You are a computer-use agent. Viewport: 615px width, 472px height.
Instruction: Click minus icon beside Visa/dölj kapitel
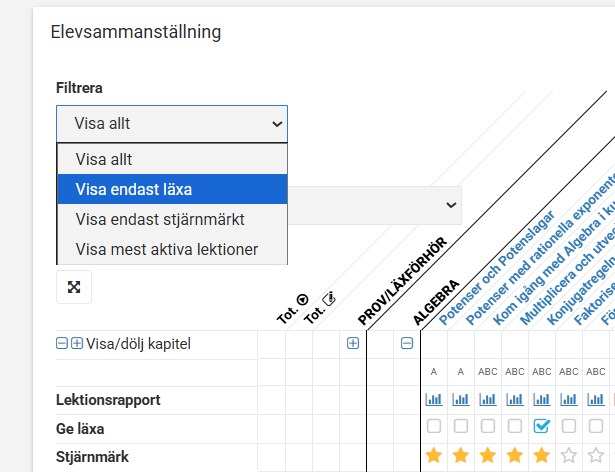click(62, 344)
